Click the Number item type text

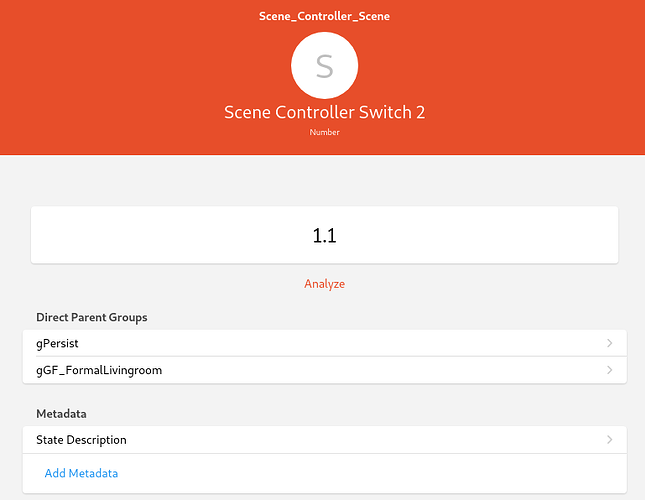point(324,132)
